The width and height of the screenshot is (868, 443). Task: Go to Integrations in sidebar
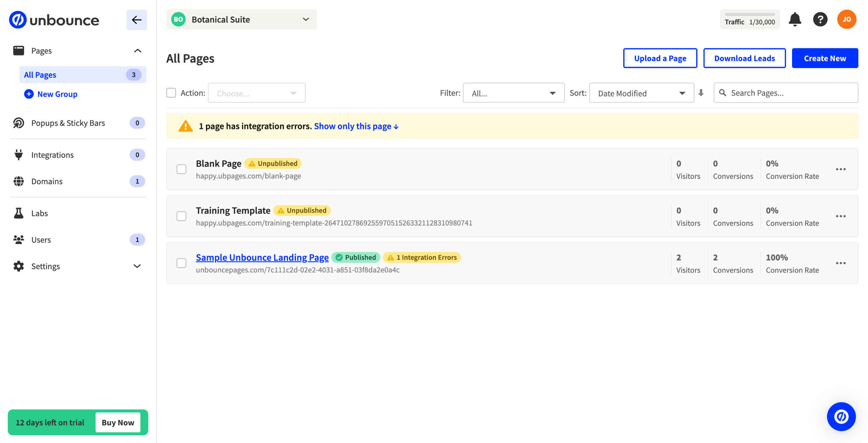[x=52, y=155]
